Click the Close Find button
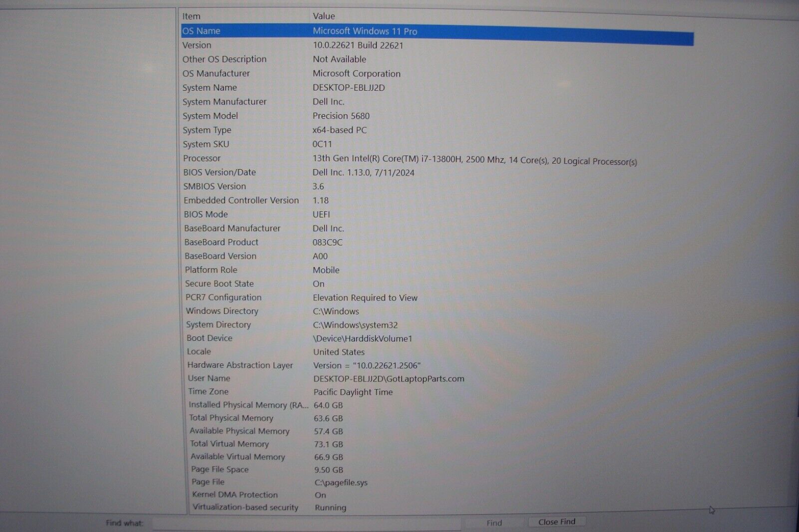799x532 pixels. click(x=557, y=522)
